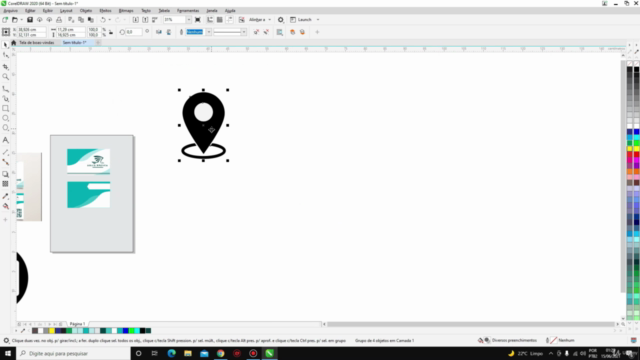The image size is (640, 360).
Task: Open the Bitmaps menu
Action: tap(126, 11)
